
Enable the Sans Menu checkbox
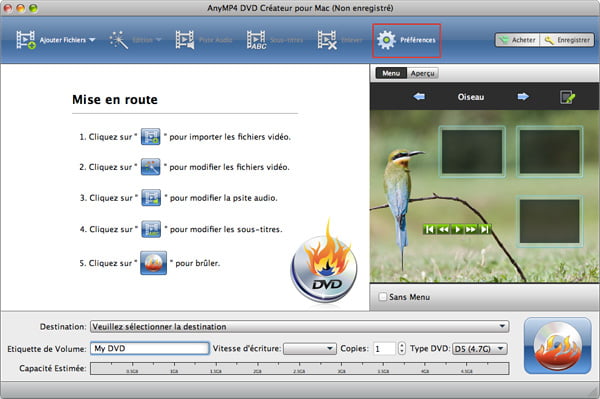click(x=382, y=297)
